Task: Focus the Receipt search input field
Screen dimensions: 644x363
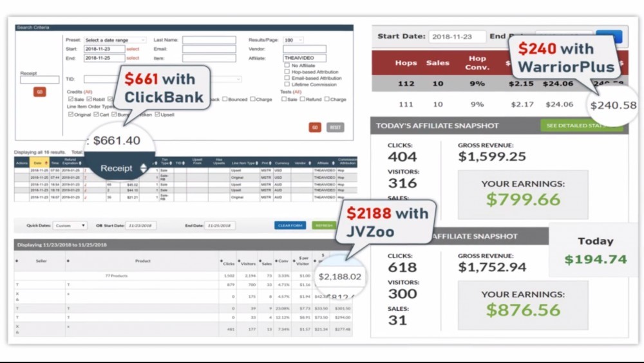Action: tap(39, 80)
